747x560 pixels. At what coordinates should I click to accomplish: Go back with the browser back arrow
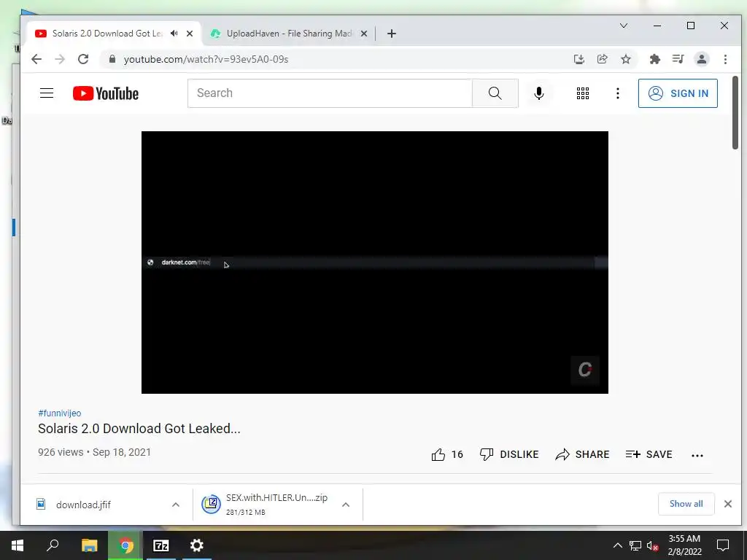click(36, 59)
